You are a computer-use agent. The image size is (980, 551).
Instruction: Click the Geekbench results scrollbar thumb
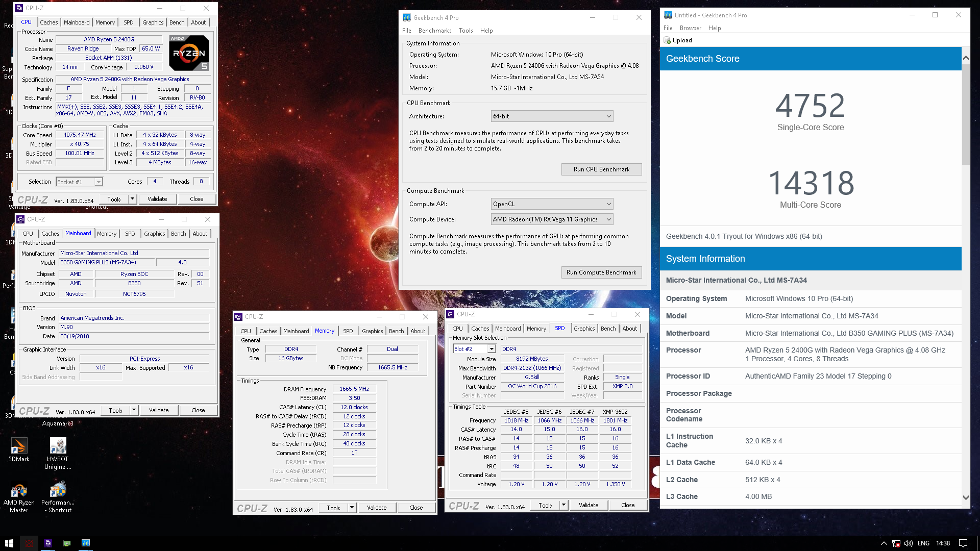tap(966, 115)
